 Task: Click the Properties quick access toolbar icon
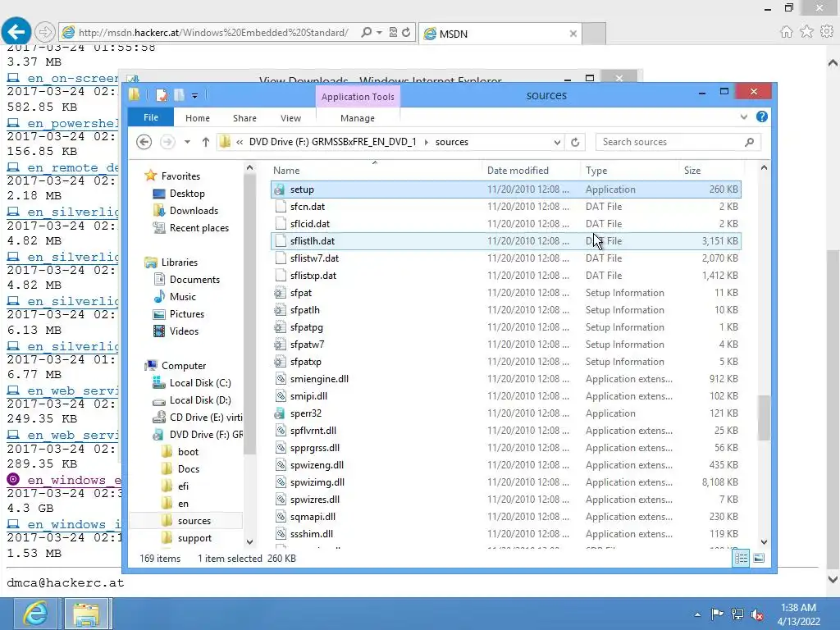[162, 95]
